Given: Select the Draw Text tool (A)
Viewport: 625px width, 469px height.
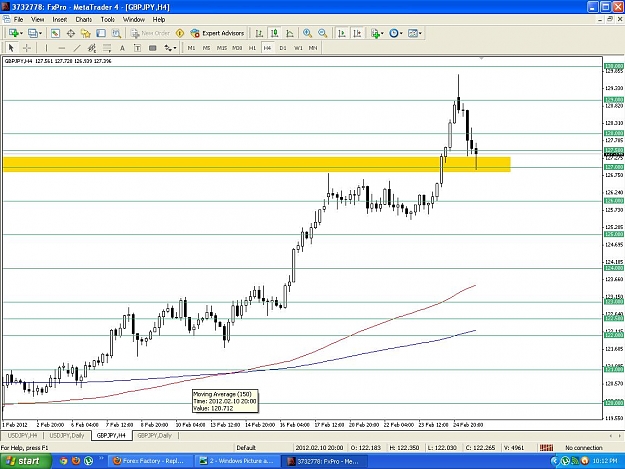Looking at the screenshot, I should coord(122,48).
